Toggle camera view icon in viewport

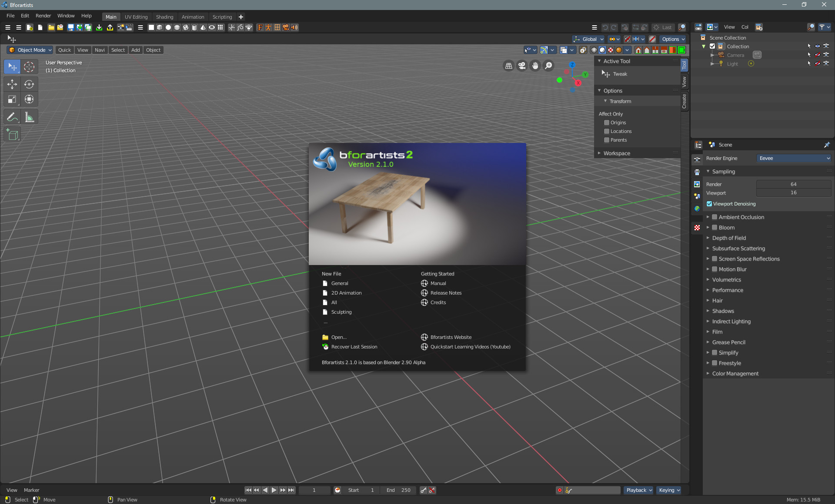click(x=522, y=66)
